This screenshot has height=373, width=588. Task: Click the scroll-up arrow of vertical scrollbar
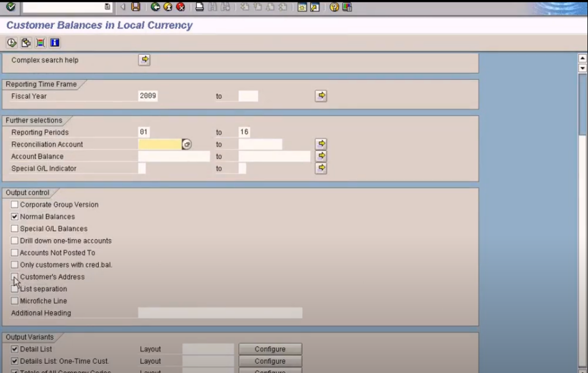point(582,58)
